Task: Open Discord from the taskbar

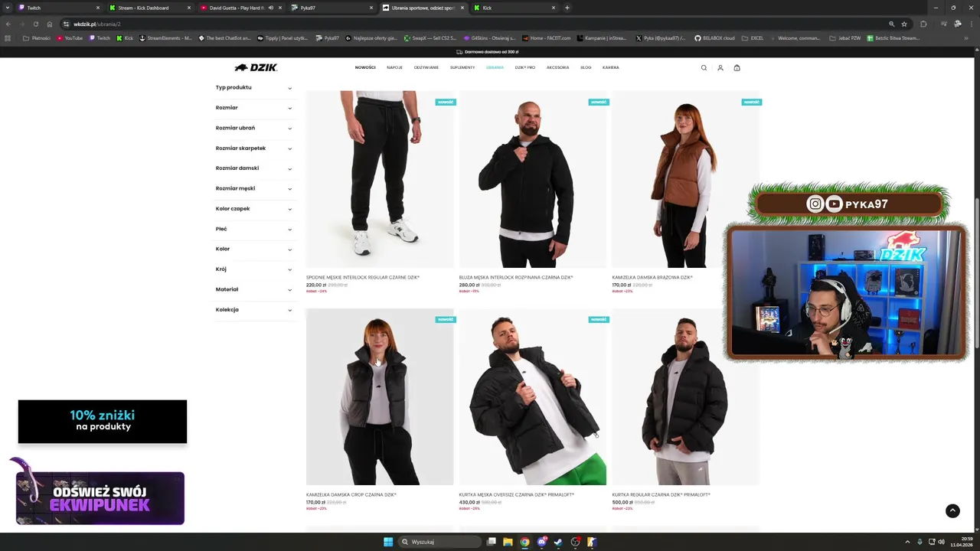Action: click(541, 542)
